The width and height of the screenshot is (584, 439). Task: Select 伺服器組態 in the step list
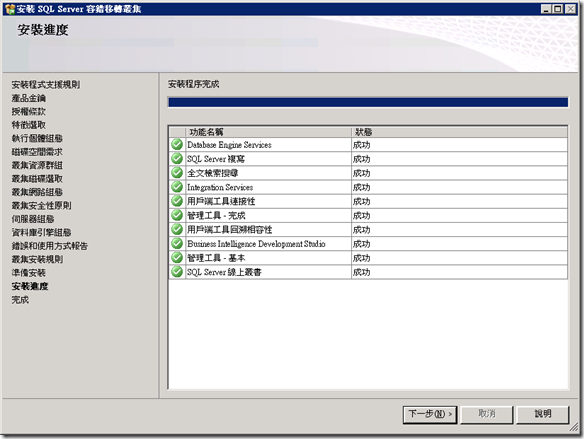33,219
